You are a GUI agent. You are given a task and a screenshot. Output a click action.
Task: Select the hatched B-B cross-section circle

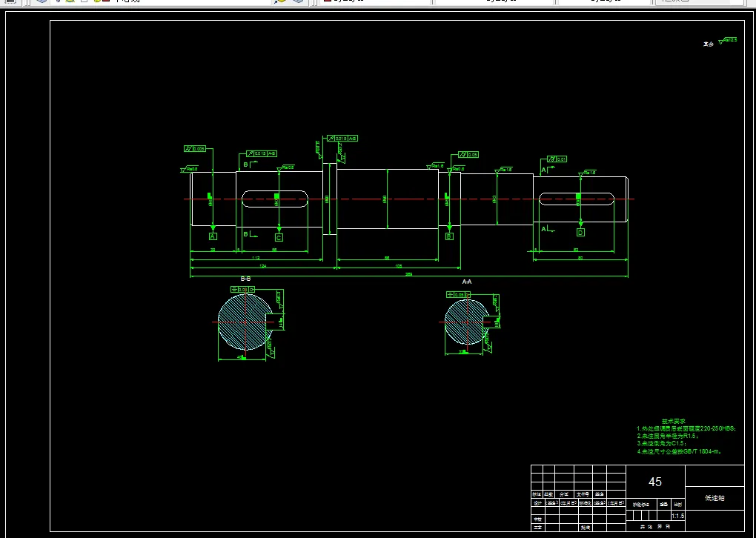(x=245, y=322)
